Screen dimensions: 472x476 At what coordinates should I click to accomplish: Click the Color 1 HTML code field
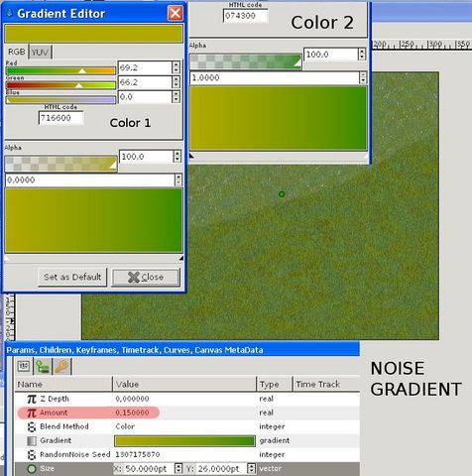point(61,118)
